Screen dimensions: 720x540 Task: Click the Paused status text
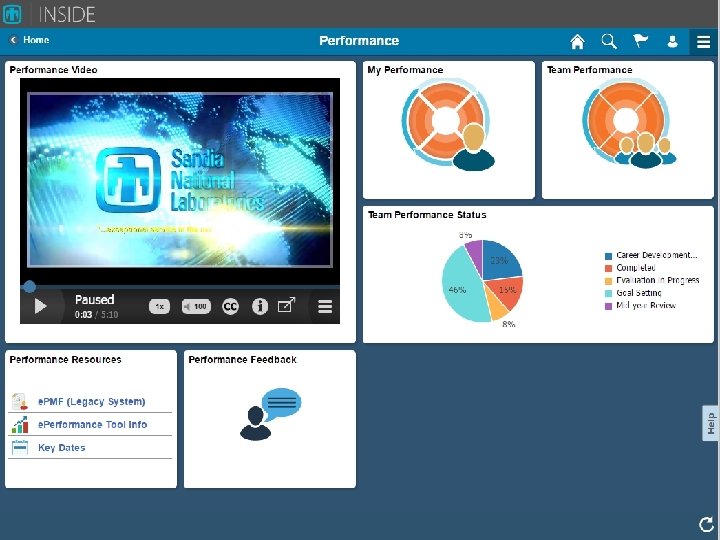pos(95,300)
